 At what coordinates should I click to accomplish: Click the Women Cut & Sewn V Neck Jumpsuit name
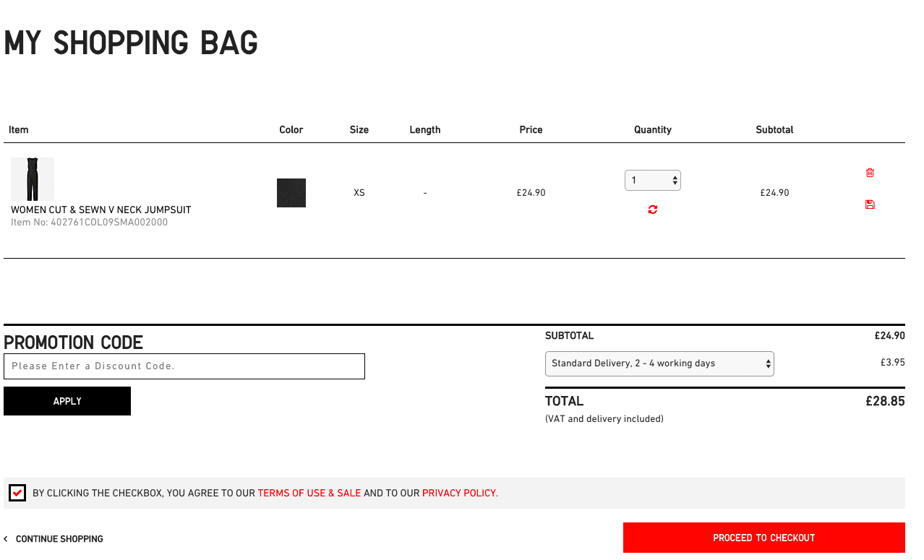click(101, 210)
